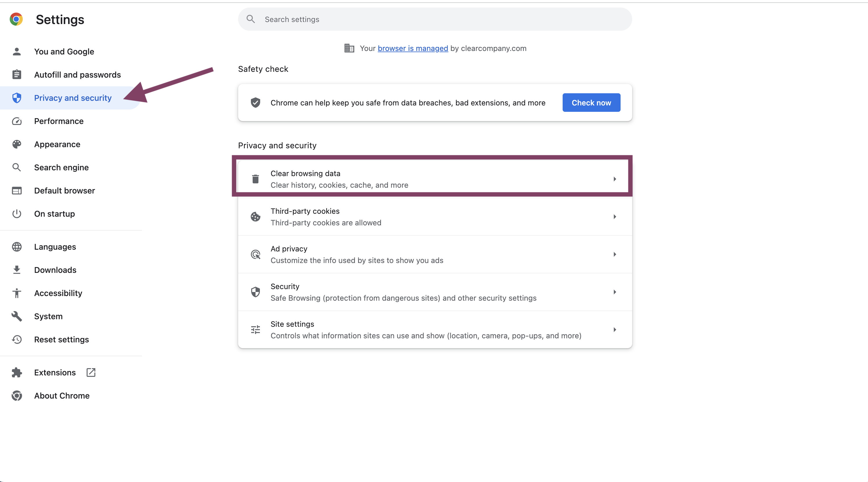Image resolution: width=868 pixels, height=482 pixels.
Task: Open the Reset settings page
Action: [71, 339]
